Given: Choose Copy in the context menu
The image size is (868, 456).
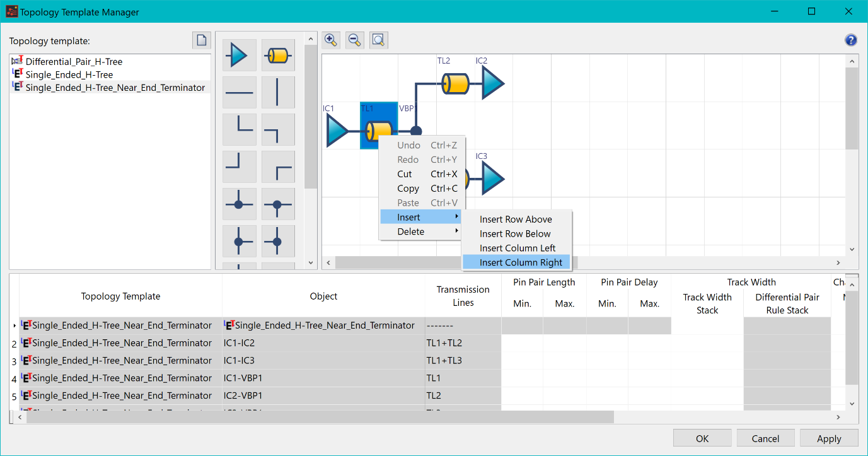Looking at the screenshot, I should [x=408, y=189].
